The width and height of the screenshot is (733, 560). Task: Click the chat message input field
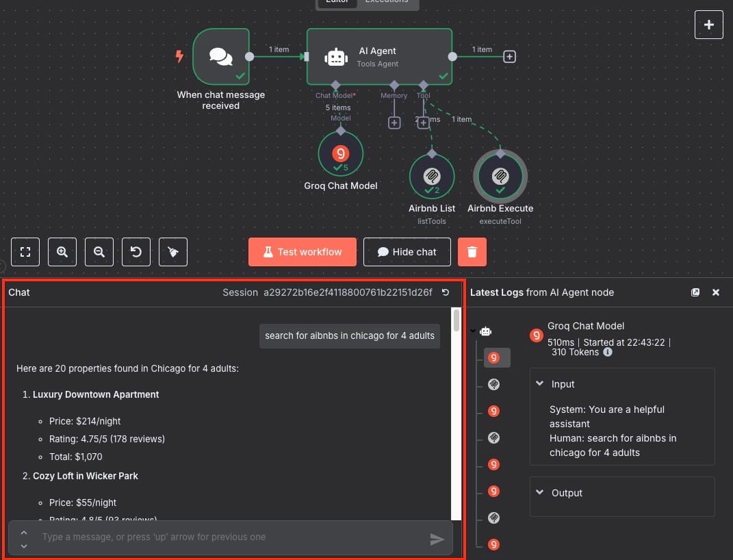(x=229, y=537)
